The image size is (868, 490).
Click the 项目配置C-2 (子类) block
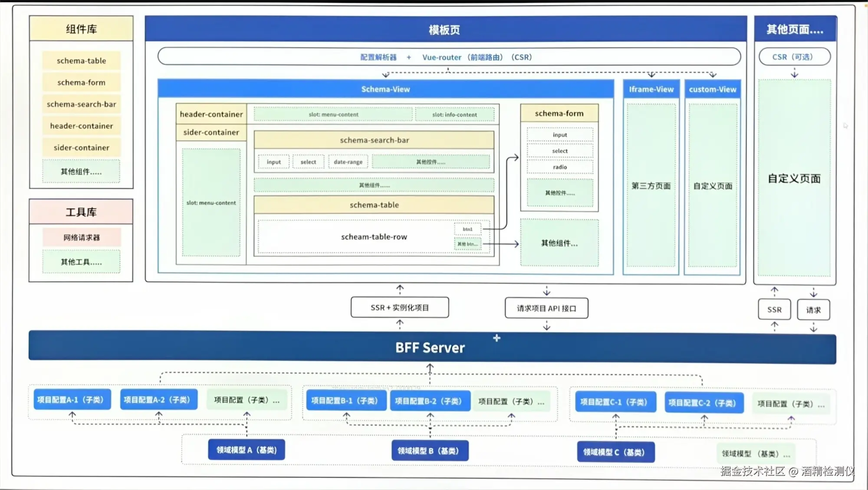(x=704, y=403)
